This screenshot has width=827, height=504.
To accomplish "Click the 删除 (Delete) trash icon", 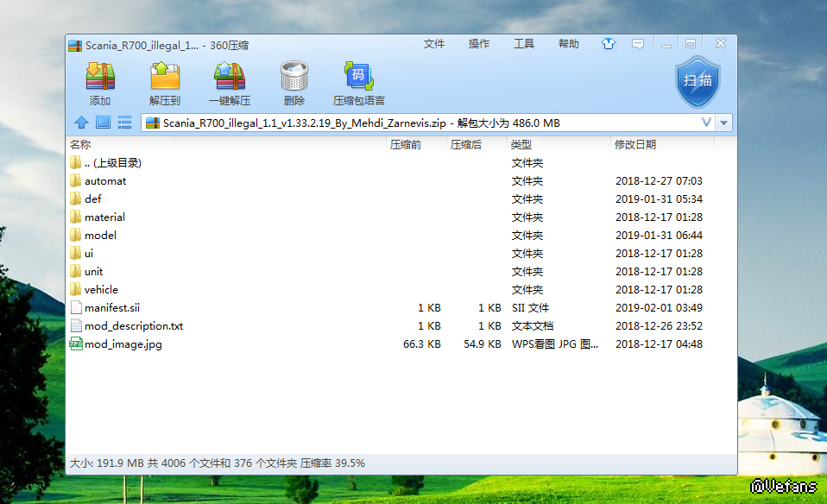I will (x=294, y=78).
